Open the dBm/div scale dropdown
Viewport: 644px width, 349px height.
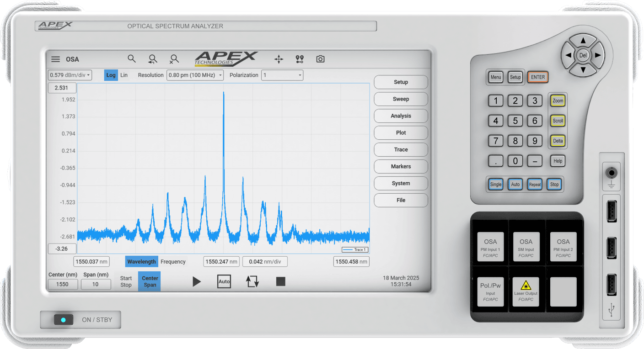70,75
